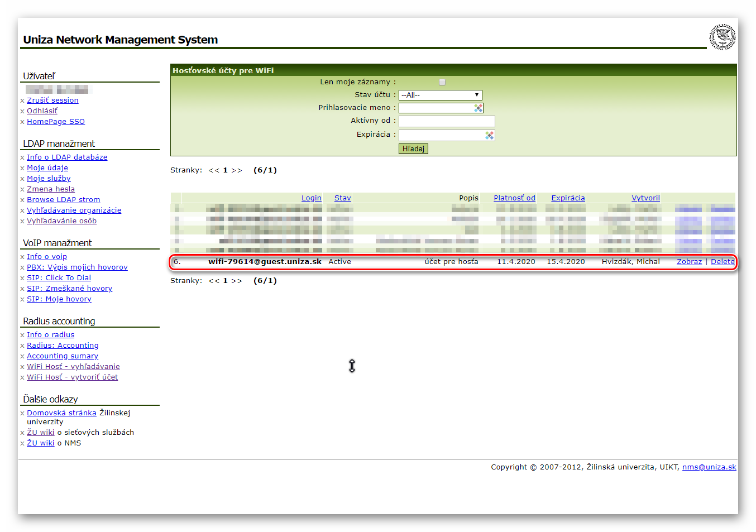Open HomePage SSO link
Screen dimensions: 756x532
point(56,122)
